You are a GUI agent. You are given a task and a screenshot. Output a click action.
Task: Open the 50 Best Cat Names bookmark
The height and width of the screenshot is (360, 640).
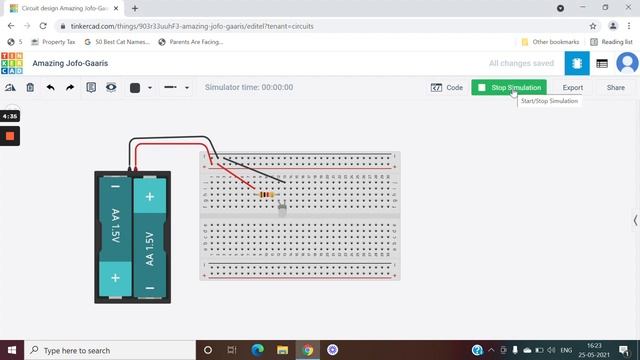tap(117, 42)
